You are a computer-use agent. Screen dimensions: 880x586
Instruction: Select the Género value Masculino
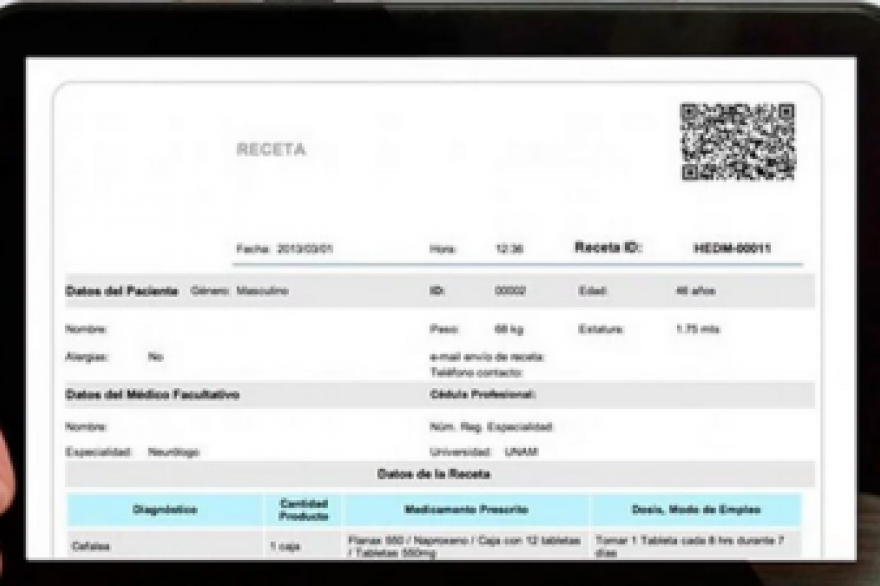[262, 291]
